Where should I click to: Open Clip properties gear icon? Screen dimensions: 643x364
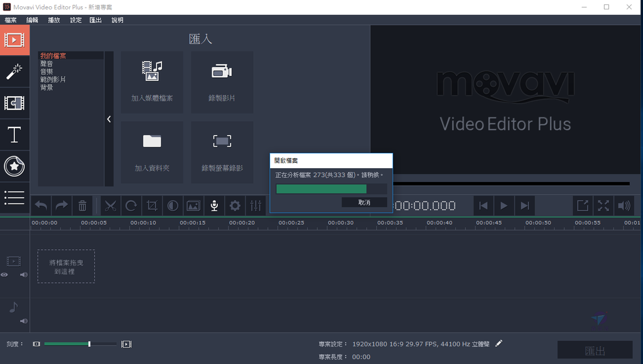235,206
